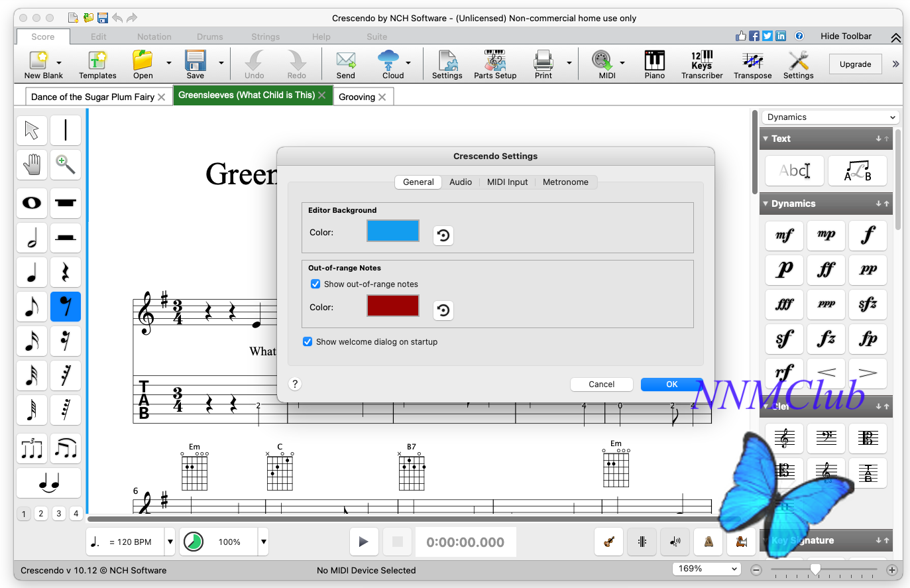Toggle Show welcome dialog on startup
The height and width of the screenshot is (588, 910).
coord(308,341)
